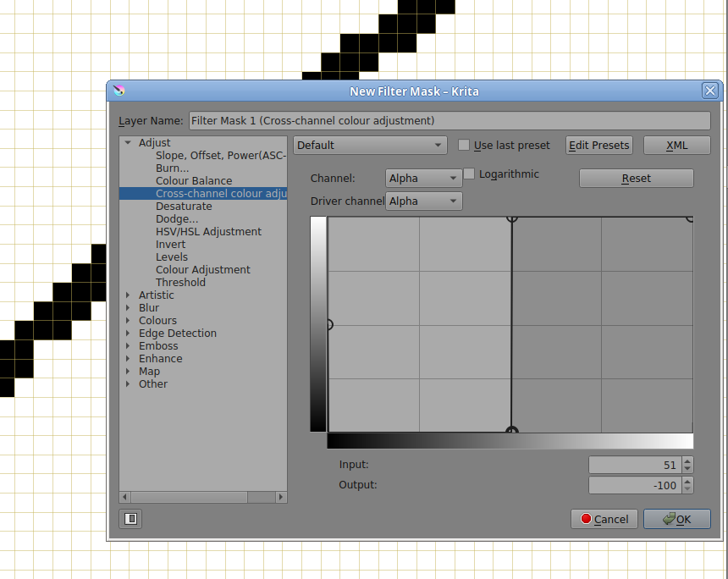Collapse the Adjust filter category

coord(128,143)
